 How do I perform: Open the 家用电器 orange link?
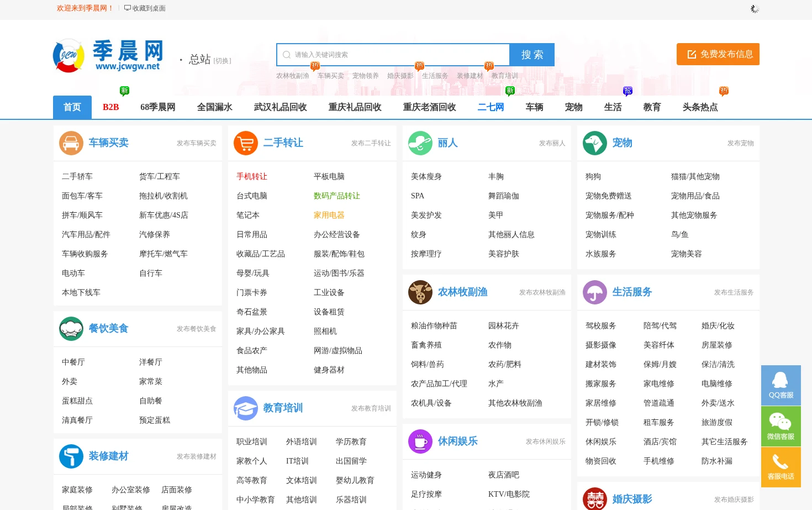pyautogui.click(x=329, y=215)
